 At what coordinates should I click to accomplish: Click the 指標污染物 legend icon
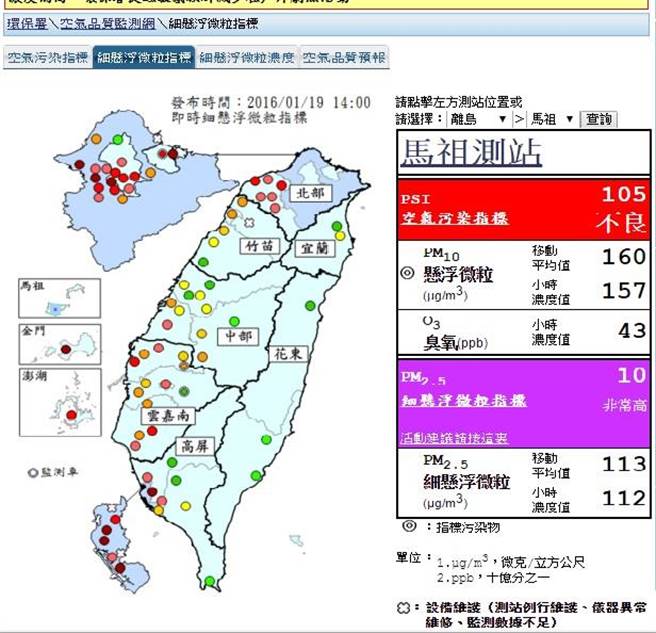409,526
